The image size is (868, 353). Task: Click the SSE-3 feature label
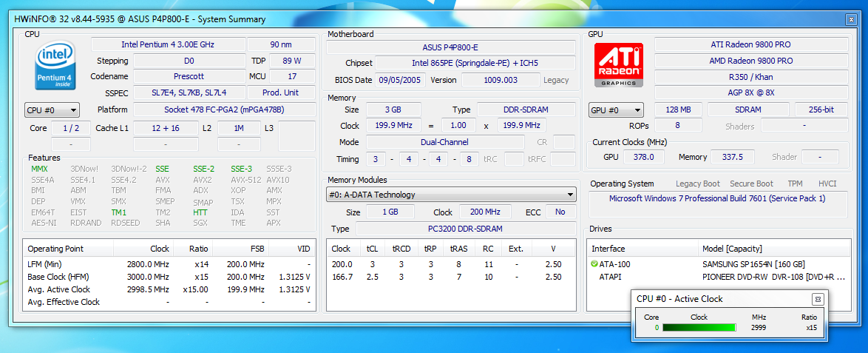(x=241, y=169)
